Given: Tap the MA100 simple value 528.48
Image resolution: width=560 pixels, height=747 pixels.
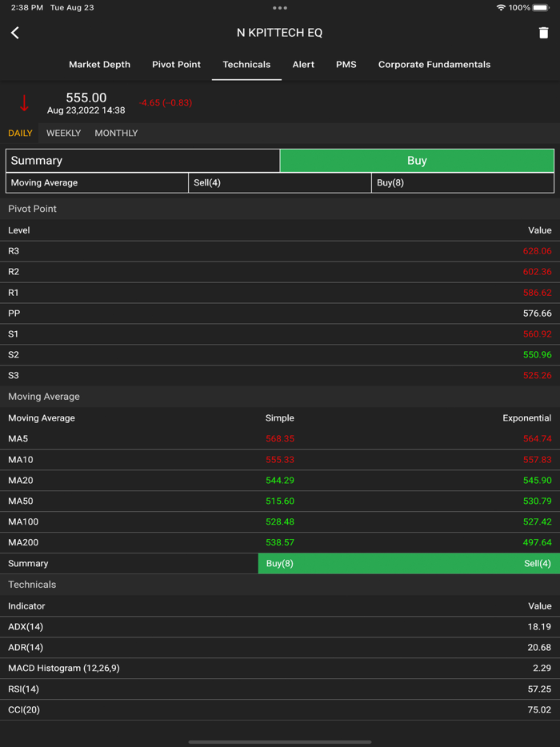Looking at the screenshot, I should (280, 522).
